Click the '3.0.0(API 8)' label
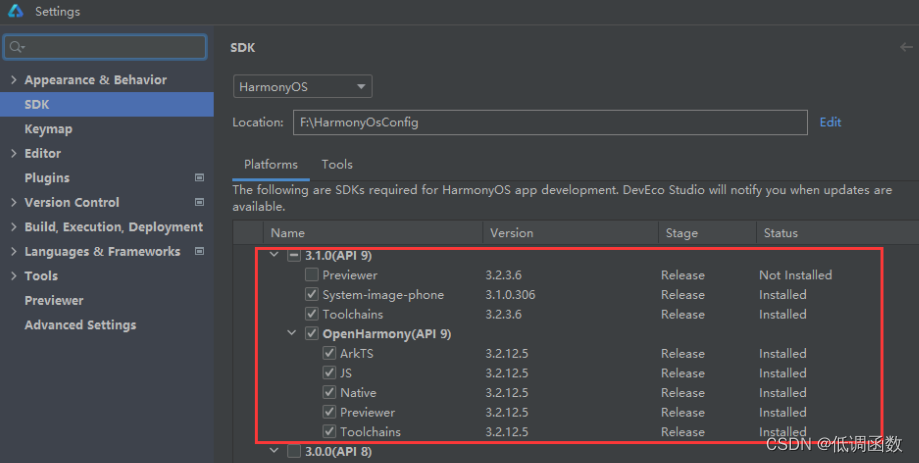This screenshot has width=919, height=463. tap(338, 451)
